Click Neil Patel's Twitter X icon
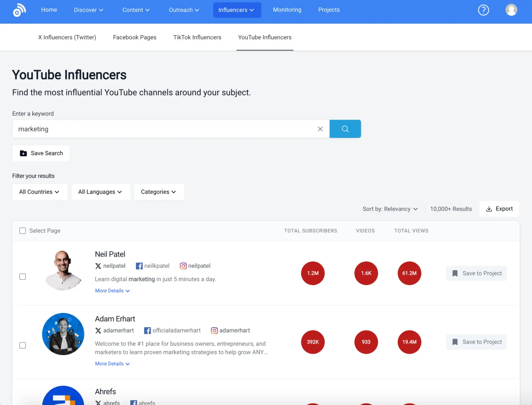Image resolution: width=532 pixels, height=405 pixels. click(98, 266)
